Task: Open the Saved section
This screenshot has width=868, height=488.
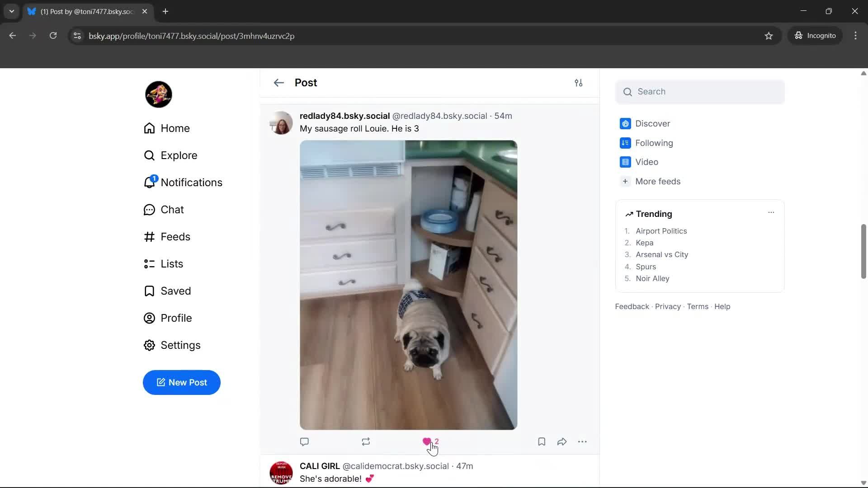Action: point(176,291)
